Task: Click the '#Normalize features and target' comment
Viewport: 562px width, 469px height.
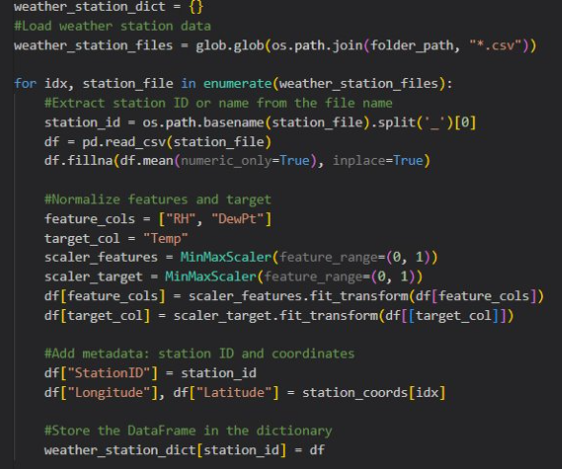Action: click(158, 200)
